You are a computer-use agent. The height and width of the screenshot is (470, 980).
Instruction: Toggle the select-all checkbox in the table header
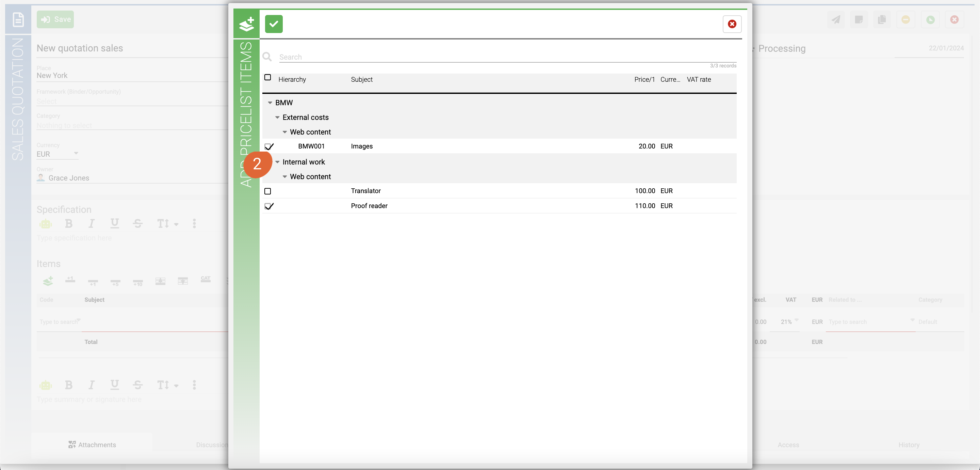[267, 77]
